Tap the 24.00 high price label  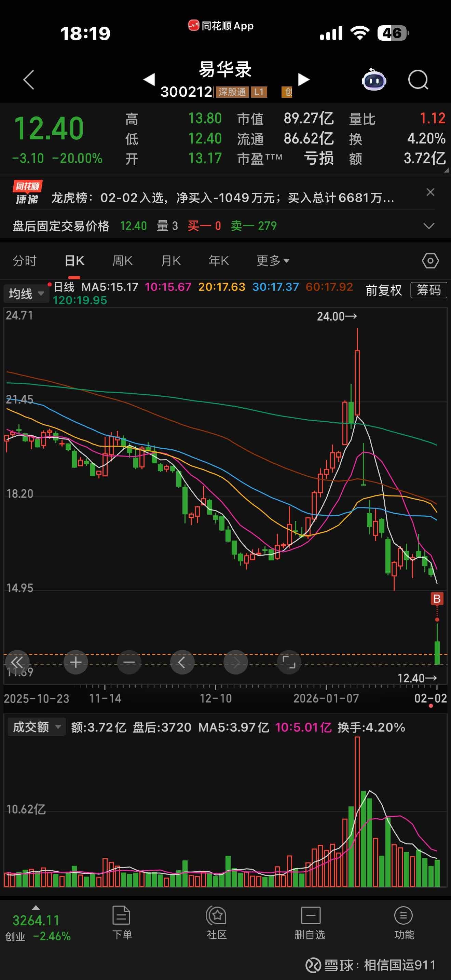[337, 316]
